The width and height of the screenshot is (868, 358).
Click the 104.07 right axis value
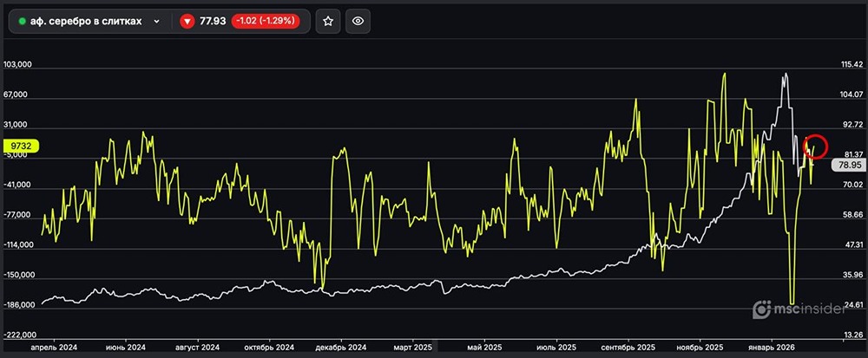coord(852,94)
